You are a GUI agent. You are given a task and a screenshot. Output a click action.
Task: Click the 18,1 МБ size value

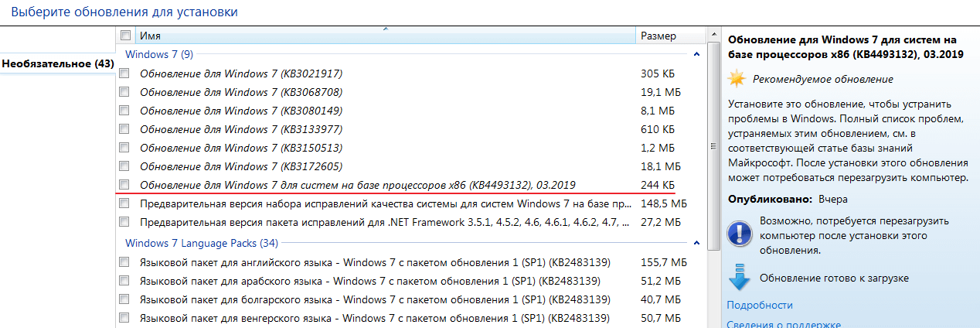point(660,166)
